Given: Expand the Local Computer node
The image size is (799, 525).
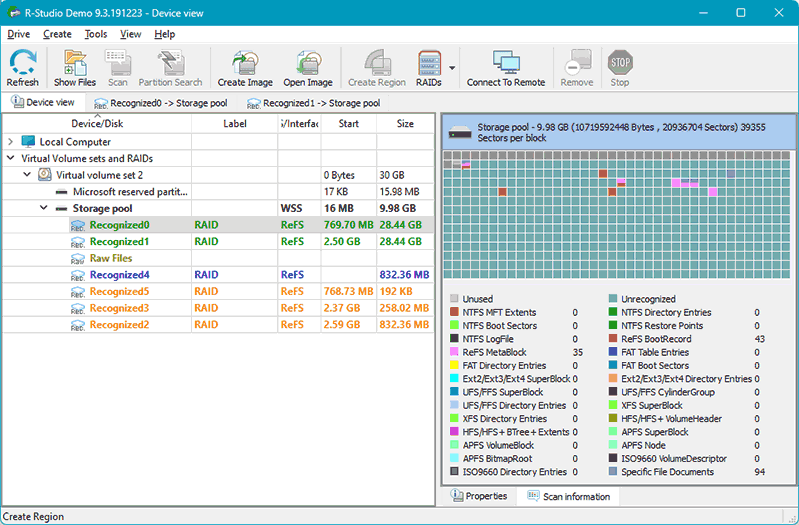Looking at the screenshot, I should (x=11, y=142).
